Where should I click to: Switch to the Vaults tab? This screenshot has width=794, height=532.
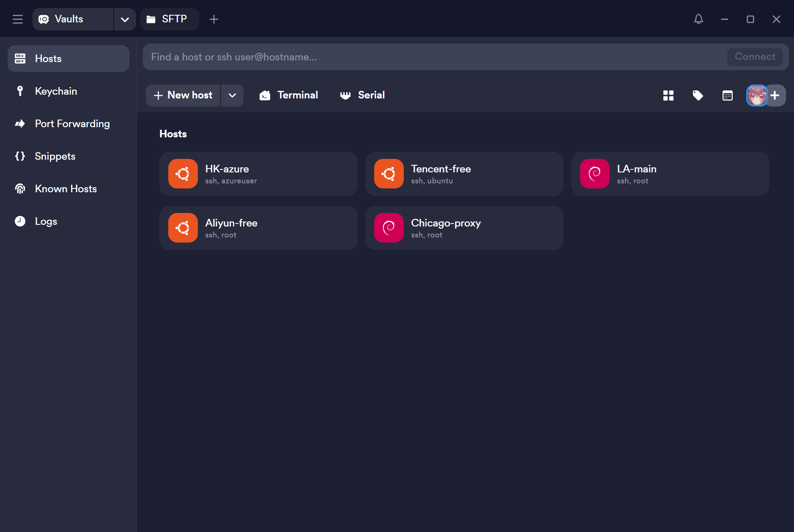[73, 19]
